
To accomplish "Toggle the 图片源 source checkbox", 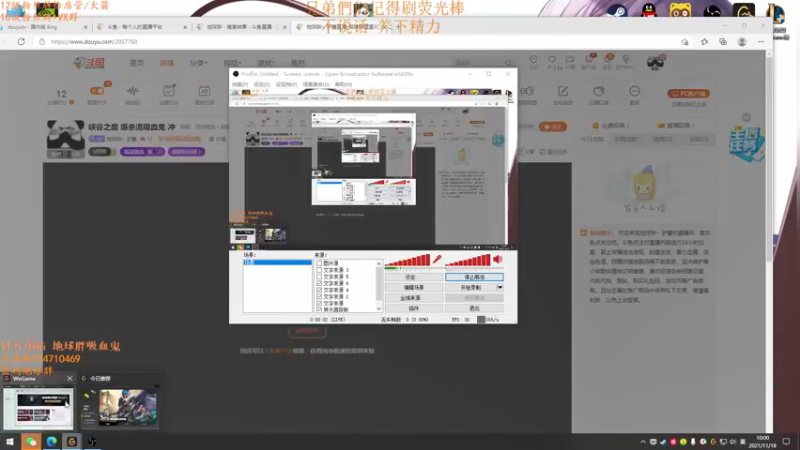I will [x=319, y=263].
